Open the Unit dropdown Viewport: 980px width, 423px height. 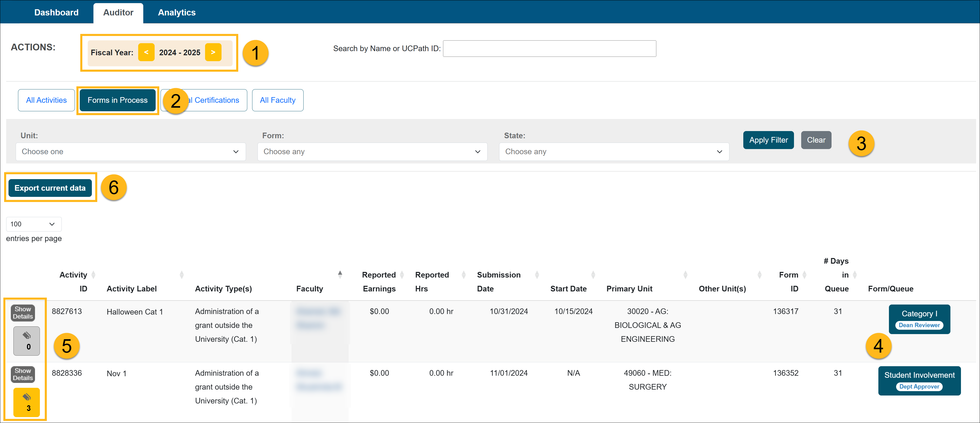coord(130,152)
